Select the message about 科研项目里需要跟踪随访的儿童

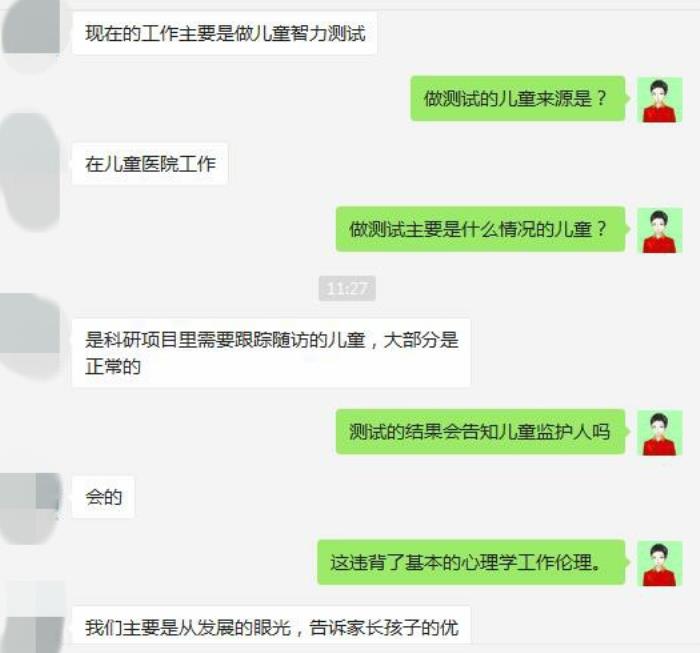pos(271,353)
